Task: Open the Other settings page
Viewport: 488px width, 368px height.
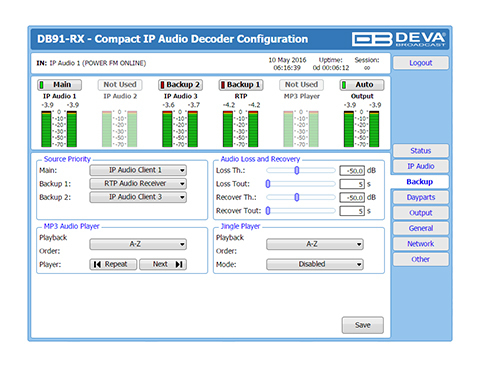Action: (x=421, y=259)
